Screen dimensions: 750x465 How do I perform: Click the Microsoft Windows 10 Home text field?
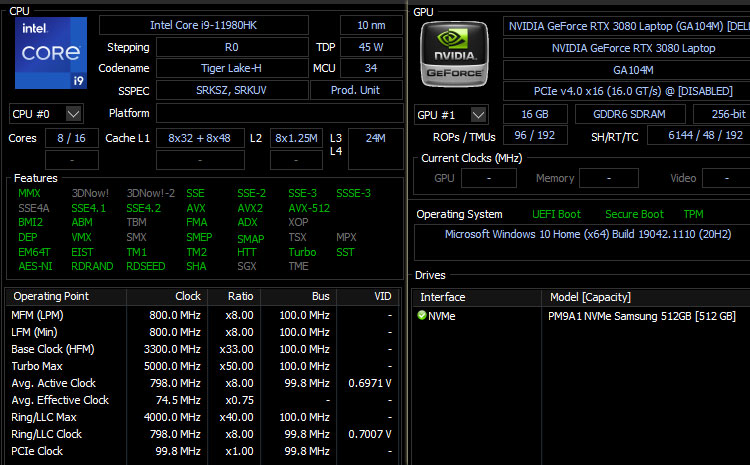point(580,234)
